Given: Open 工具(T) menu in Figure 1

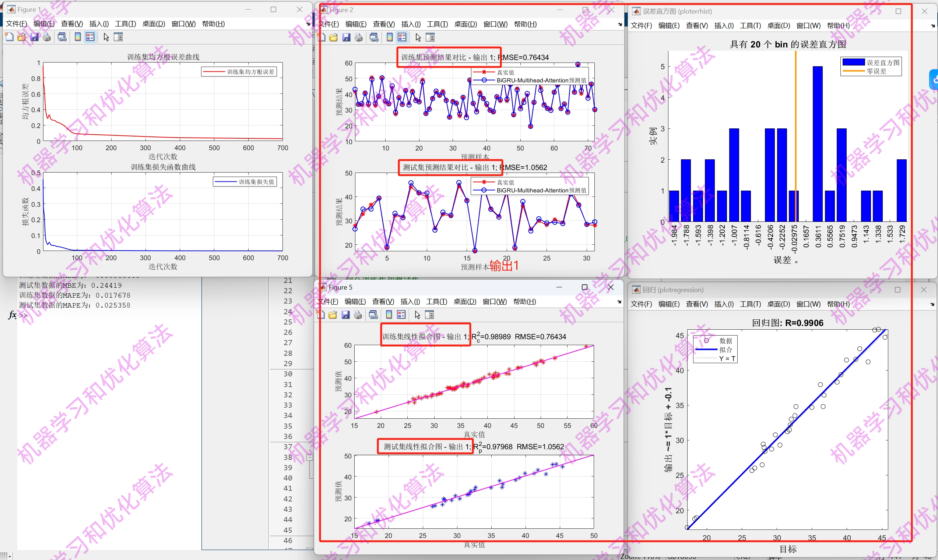Looking at the screenshot, I should [x=125, y=24].
